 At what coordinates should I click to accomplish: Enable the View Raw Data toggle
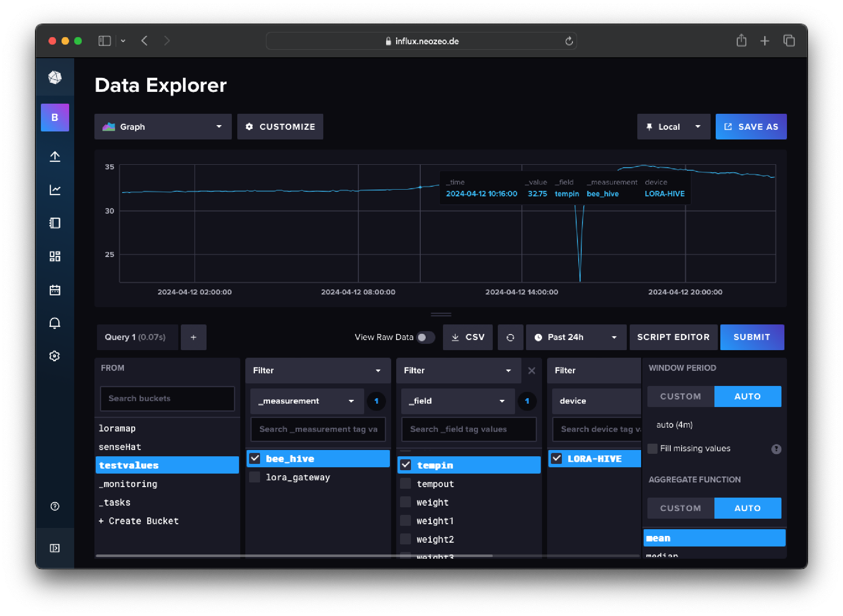click(425, 337)
